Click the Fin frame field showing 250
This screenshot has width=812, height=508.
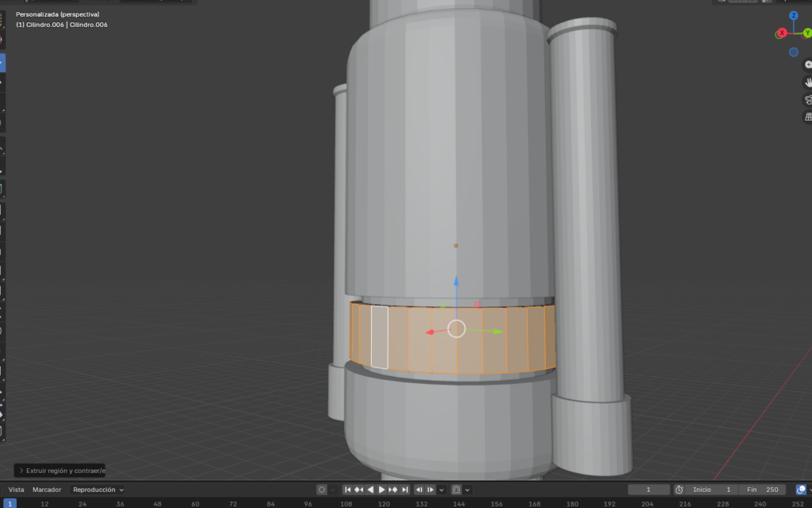click(x=764, y=490)
